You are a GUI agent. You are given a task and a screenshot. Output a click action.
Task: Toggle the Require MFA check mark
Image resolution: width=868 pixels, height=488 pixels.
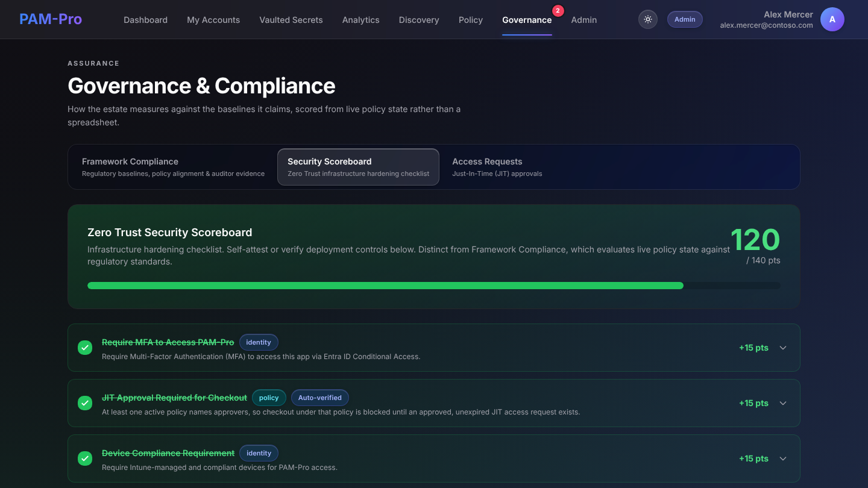coord(85,348)
